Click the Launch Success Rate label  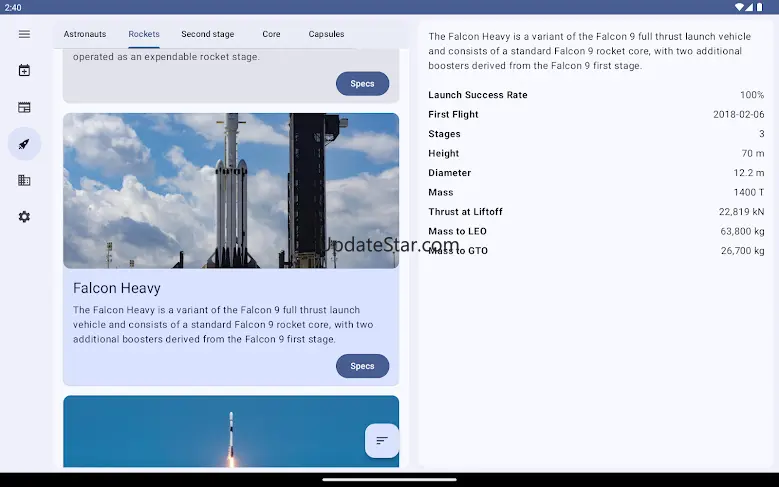point(478,95)
